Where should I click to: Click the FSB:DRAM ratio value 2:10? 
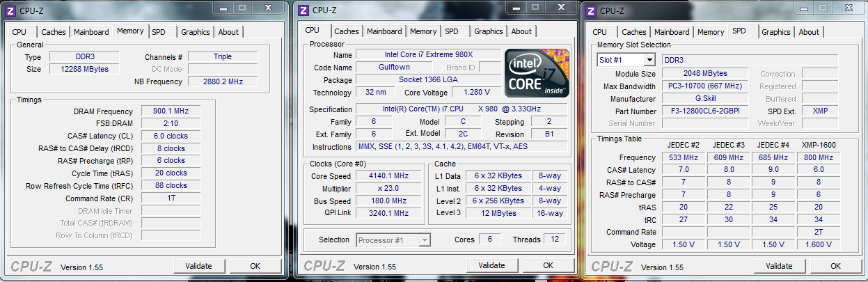(x=171, y=124)
